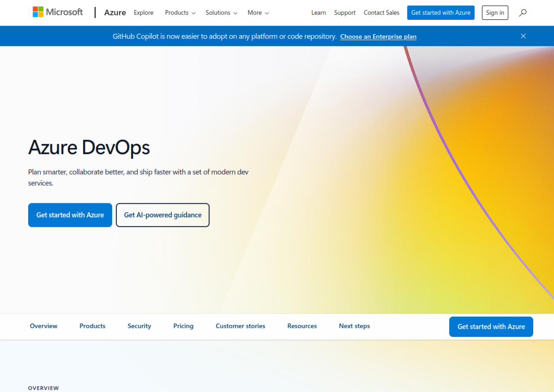Viewport: 554px width, 392px height.
Task: Click the 'Plan smarter, collaborate better' description
Action: pos(138,177)
